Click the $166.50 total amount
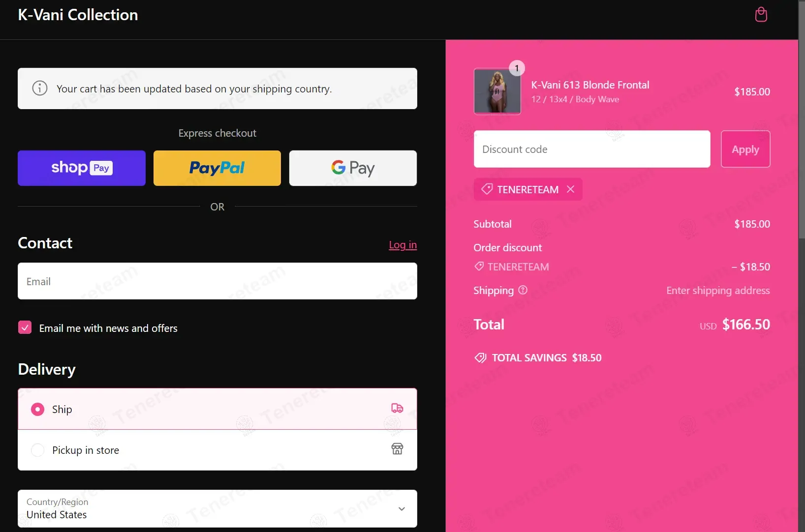 746,325
